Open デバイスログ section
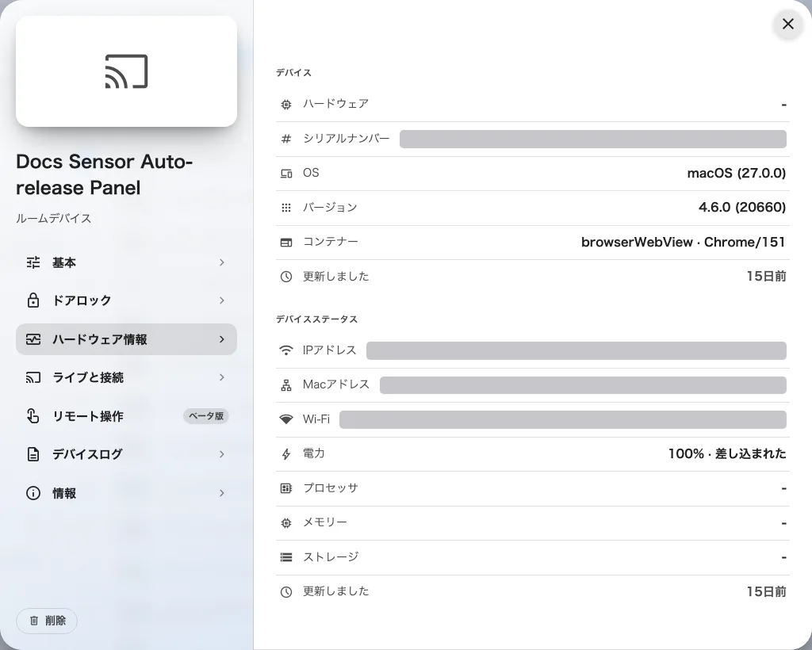812x650 pixels. 126,454
